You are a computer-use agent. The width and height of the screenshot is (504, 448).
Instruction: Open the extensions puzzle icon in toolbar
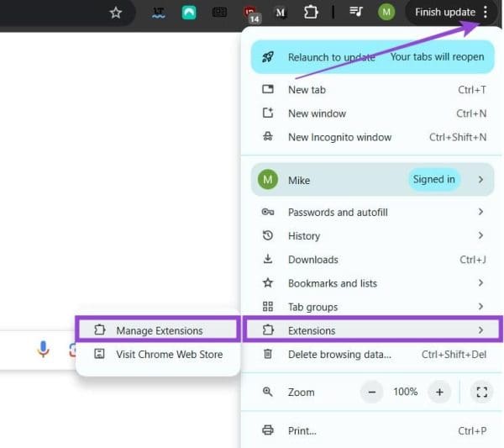tap(311, 13)
